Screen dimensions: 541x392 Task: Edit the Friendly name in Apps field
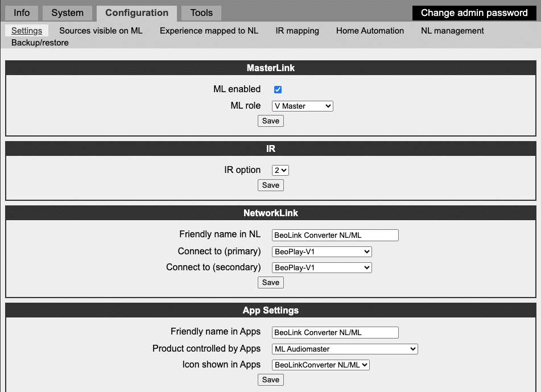(335, 332)
